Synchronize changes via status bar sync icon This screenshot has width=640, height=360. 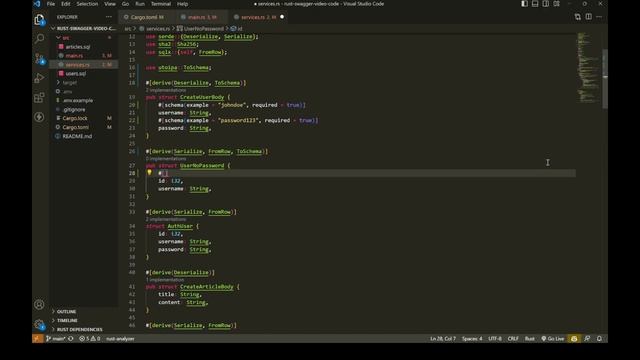71,338
